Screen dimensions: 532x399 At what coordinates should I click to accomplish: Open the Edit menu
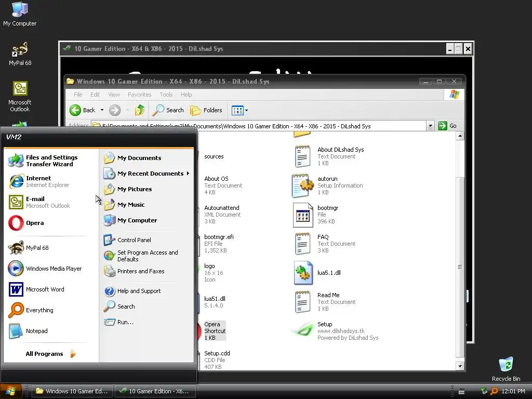[95, 95]
